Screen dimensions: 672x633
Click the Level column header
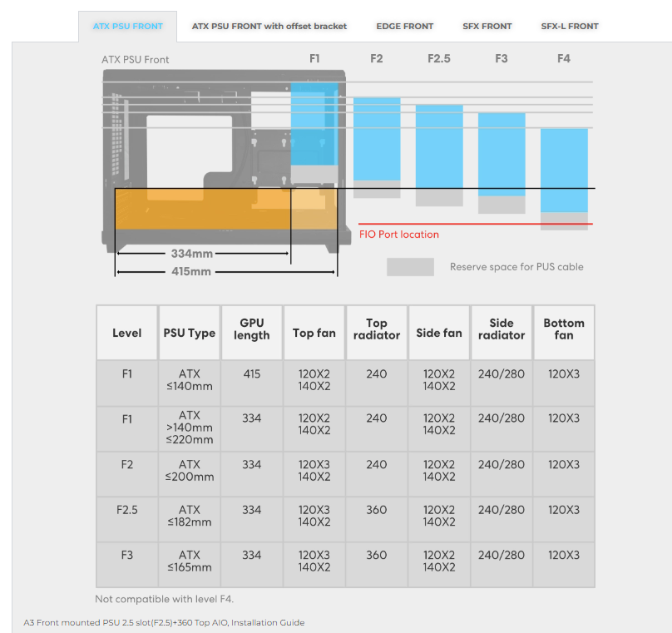pos(127,333)
